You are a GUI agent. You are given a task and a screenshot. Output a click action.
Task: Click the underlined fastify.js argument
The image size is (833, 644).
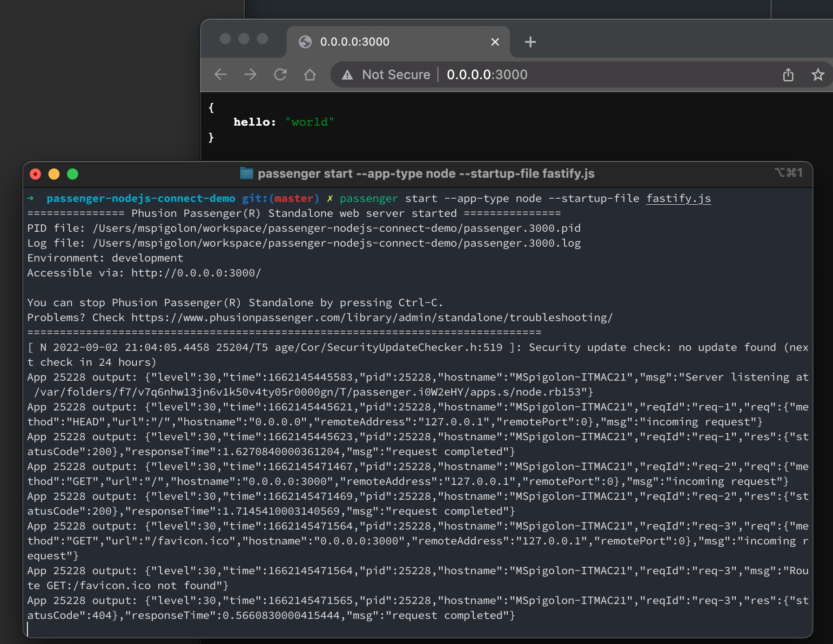[678, 199]
